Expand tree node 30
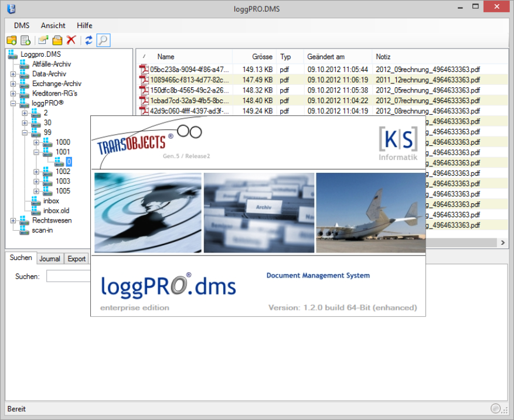514x420 pixels. tap(25, 123)
